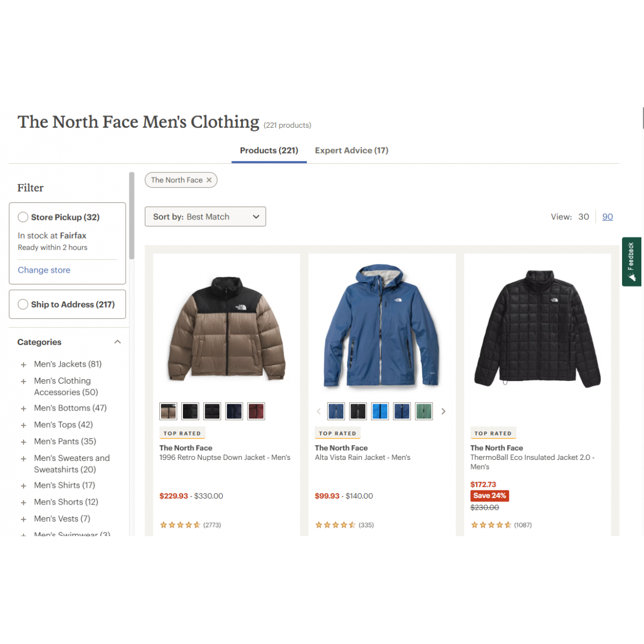The image size is (644, 644).
Task: Select Store Pickup radio option
Action: pos(23,217)
